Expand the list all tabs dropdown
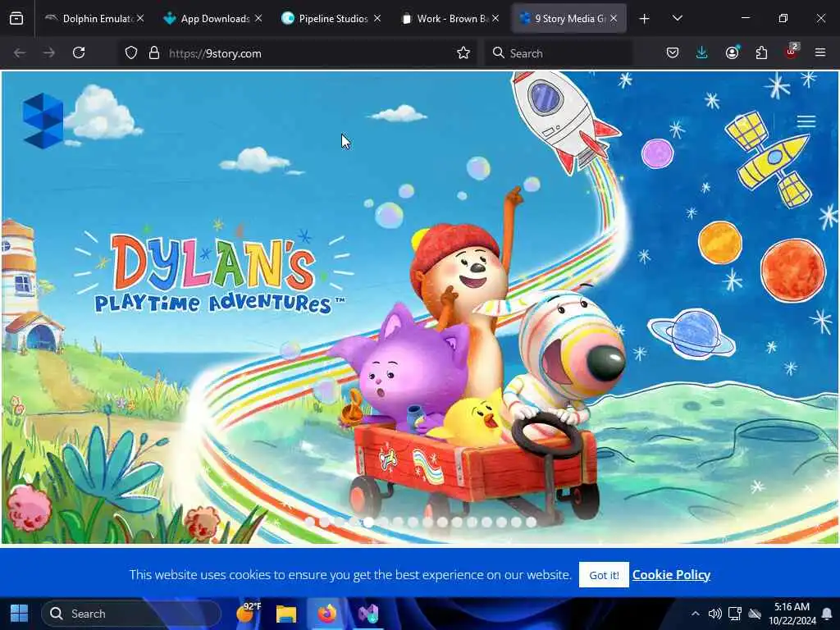This screenshot has height=630, width=840. coord(677,19)
